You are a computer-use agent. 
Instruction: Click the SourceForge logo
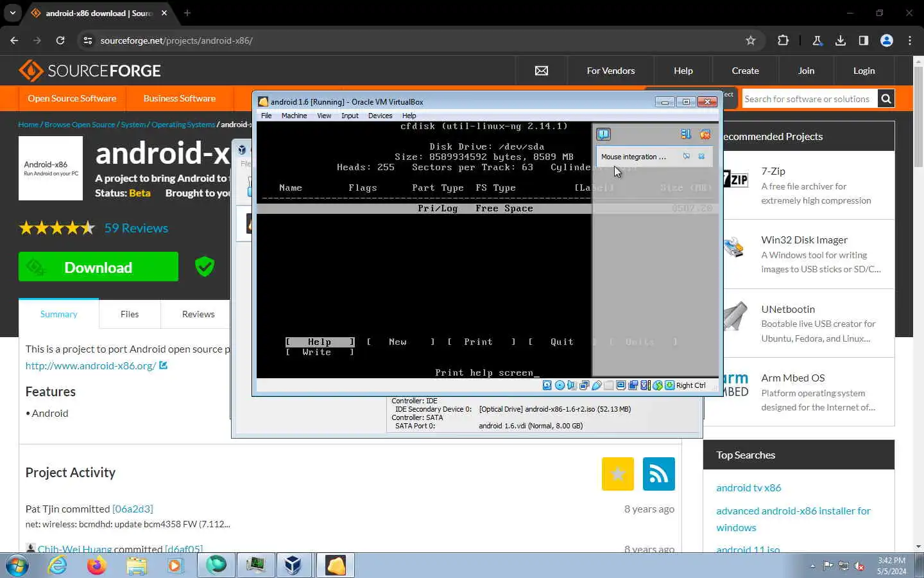coord(90,71)
